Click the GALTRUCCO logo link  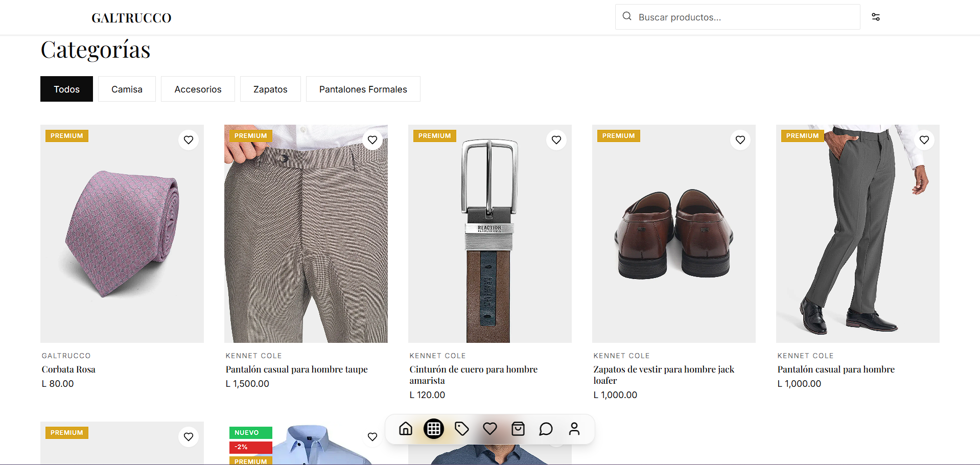tap(131, 18)
